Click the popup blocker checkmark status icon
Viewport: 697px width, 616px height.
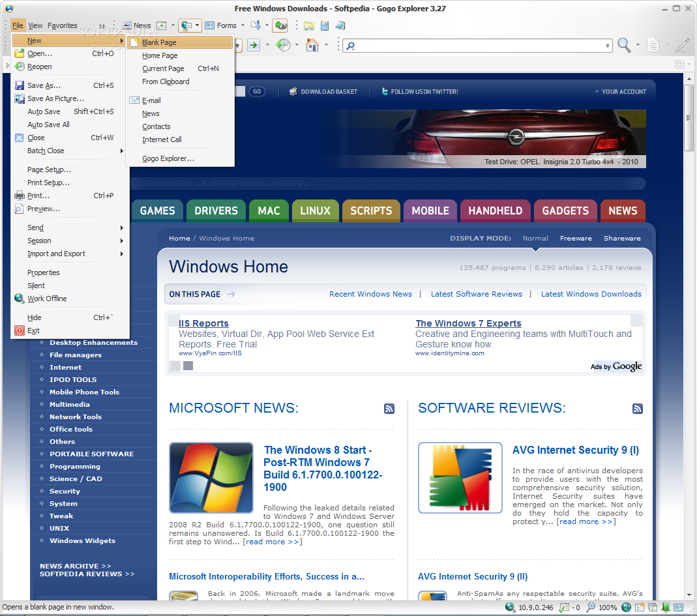click(563, 607)
